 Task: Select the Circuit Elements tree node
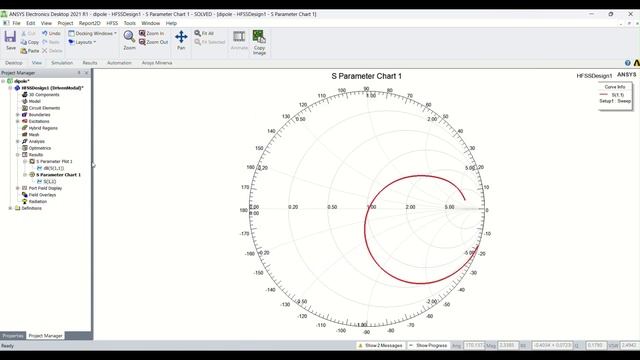click(44, 108)
